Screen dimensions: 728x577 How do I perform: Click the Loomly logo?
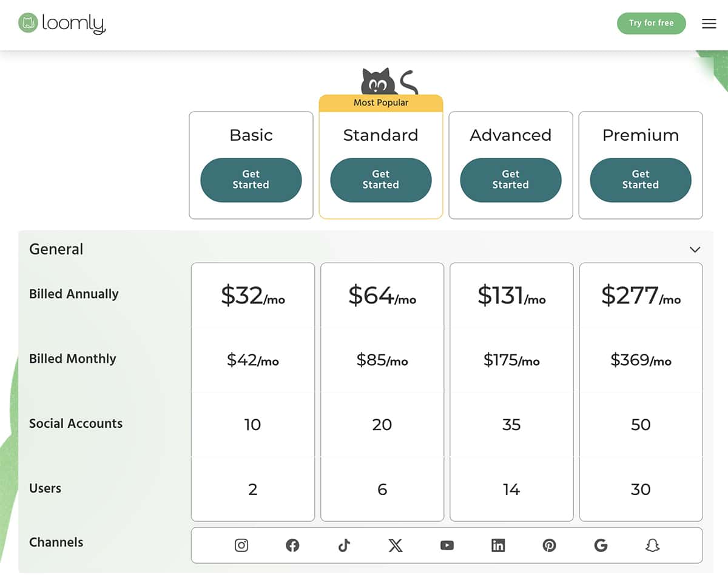(x=62, y=24)
